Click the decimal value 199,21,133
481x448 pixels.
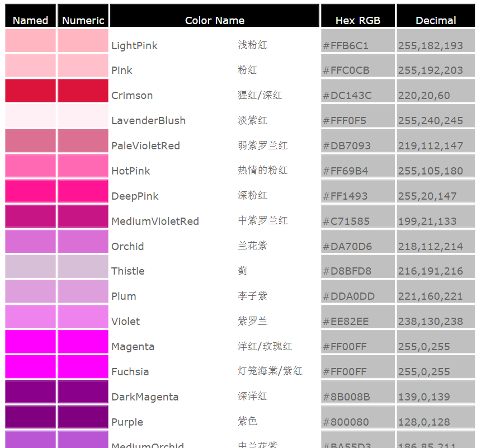(x=427, y=221)
